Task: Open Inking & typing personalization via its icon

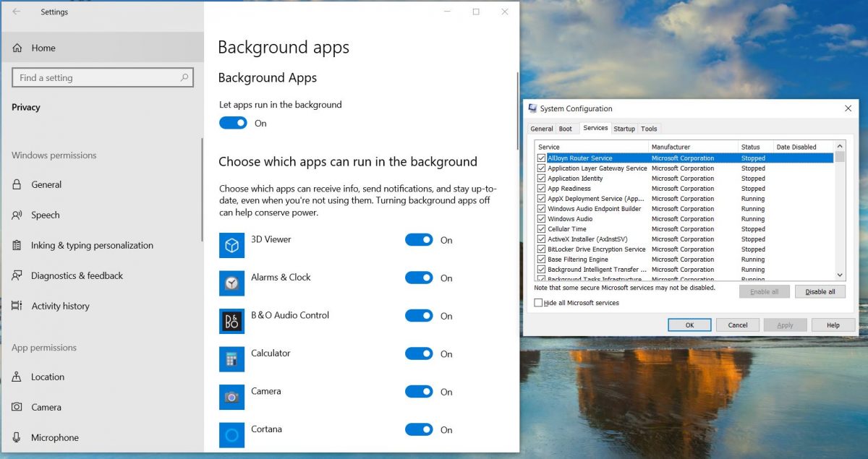Action: point(17,245)
